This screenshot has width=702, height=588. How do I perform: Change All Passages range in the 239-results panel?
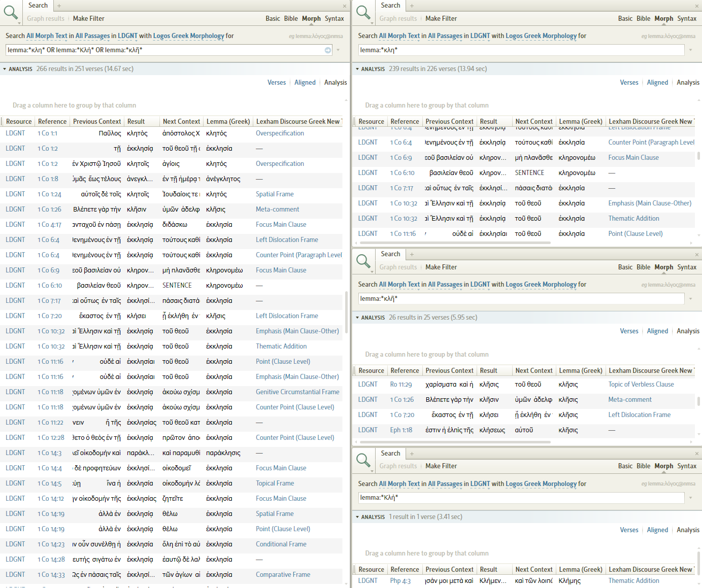click(445, 36)
